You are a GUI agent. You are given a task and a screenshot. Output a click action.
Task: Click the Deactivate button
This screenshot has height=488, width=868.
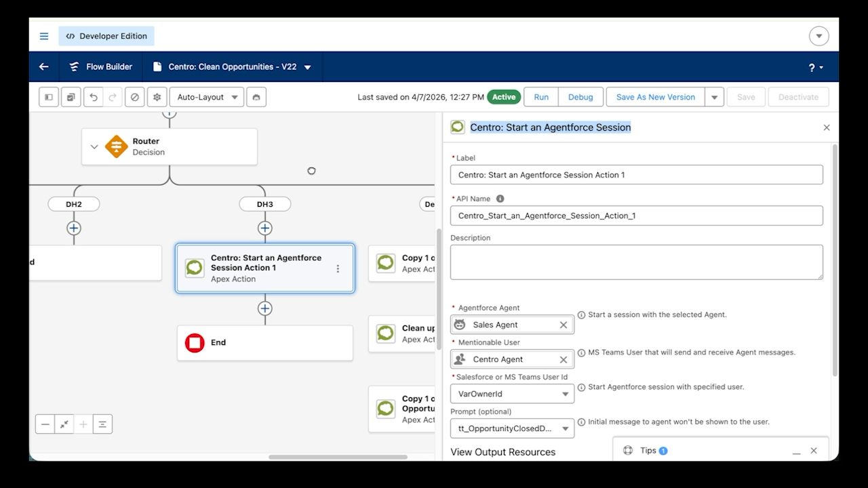click(x=798, y=97)
